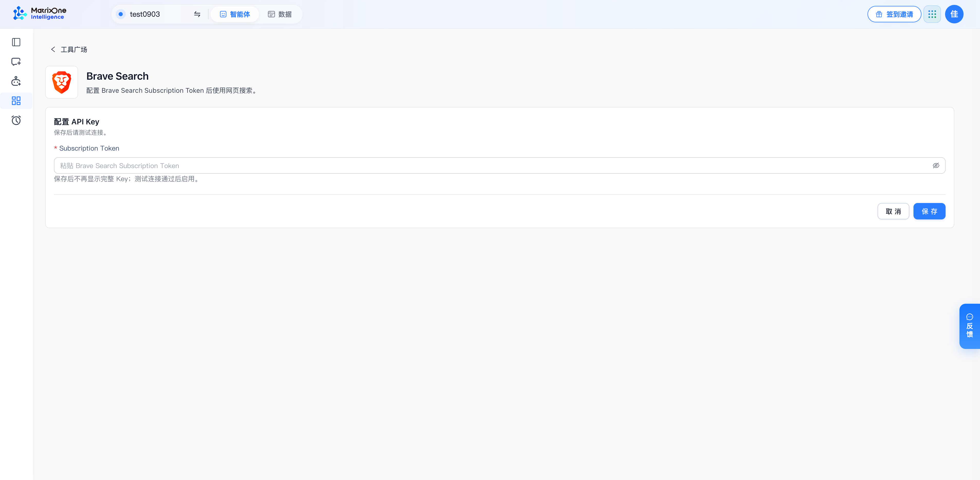Click the Brave Search title text

click(x=118, y=76)
